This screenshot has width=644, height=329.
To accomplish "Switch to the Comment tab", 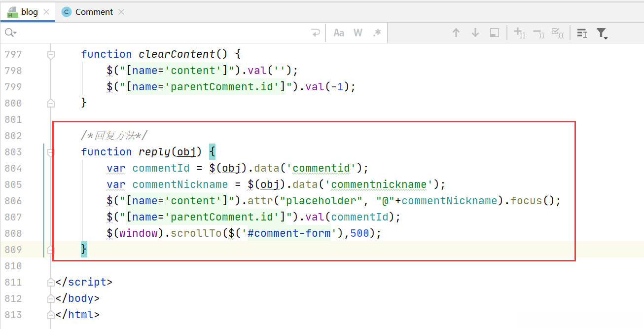I will 94,12.
